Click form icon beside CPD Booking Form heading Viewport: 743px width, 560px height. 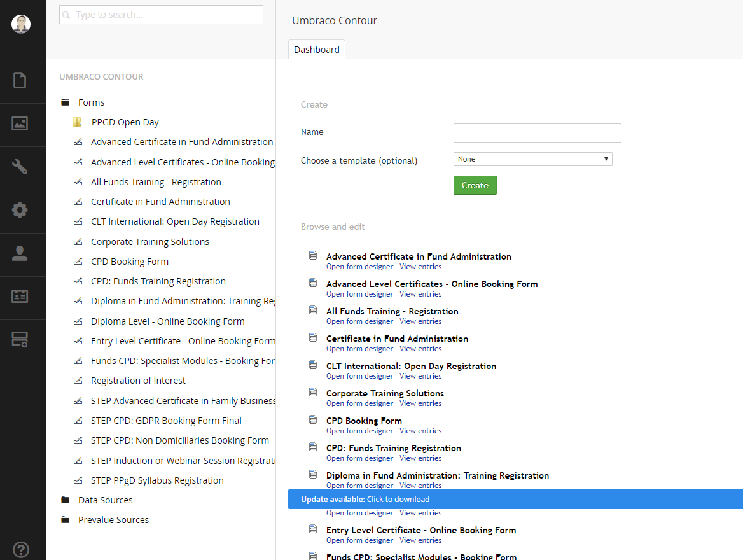click(x=313, y=419)
